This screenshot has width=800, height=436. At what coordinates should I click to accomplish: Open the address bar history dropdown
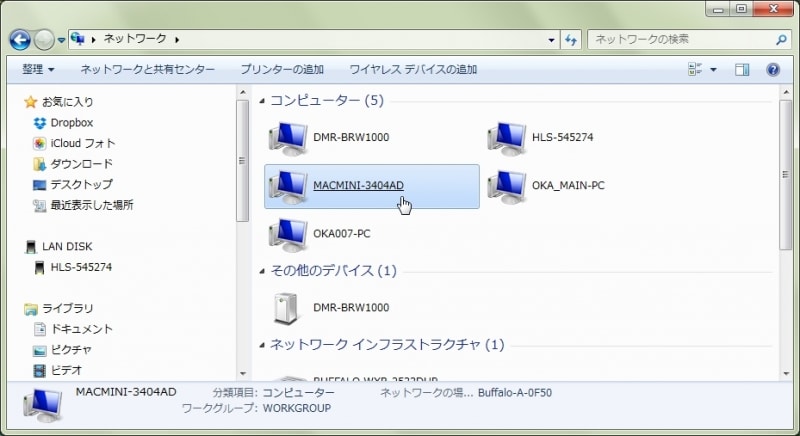(x=551, y=40)
